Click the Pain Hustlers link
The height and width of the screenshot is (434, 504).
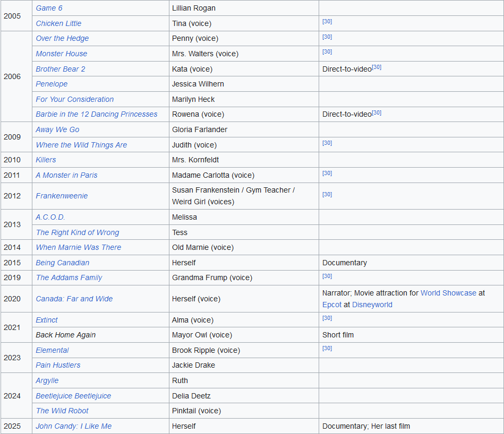point(58,365)
